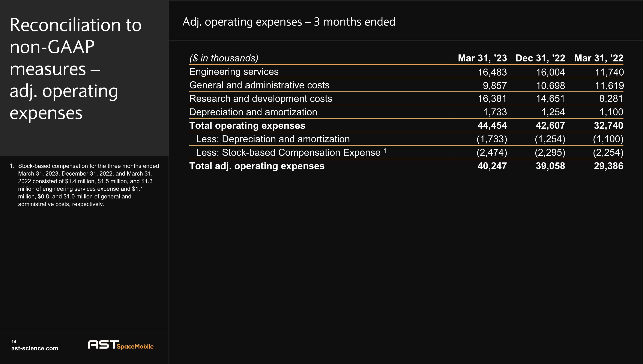
Task: Click Research and development costs label
Action: click(x=260, y=99)
